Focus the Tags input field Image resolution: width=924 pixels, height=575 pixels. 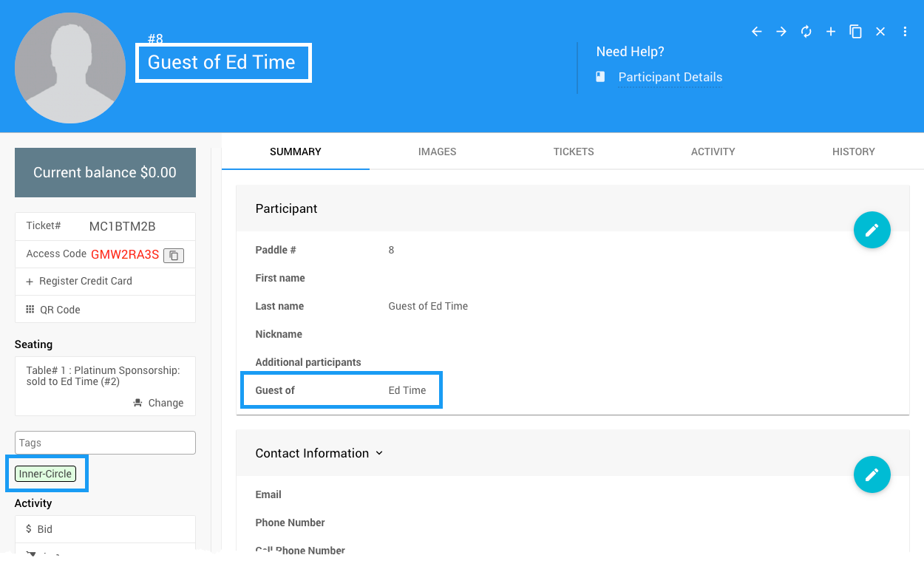click(105, 443)
